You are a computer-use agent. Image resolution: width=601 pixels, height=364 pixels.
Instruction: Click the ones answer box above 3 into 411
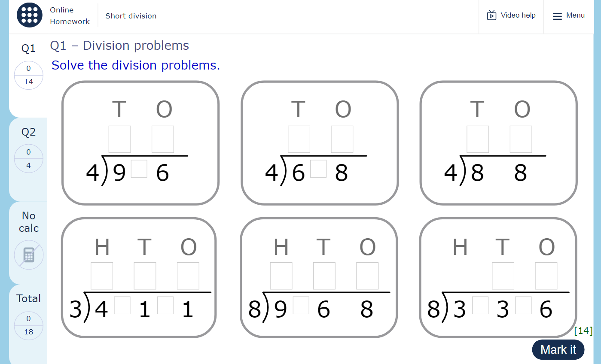(188, 276)
